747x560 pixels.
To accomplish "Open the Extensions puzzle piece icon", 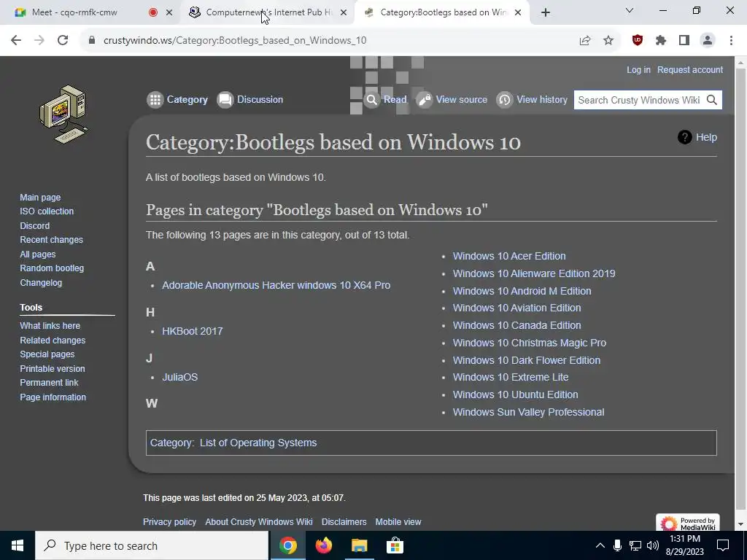I will coord(660,41).
